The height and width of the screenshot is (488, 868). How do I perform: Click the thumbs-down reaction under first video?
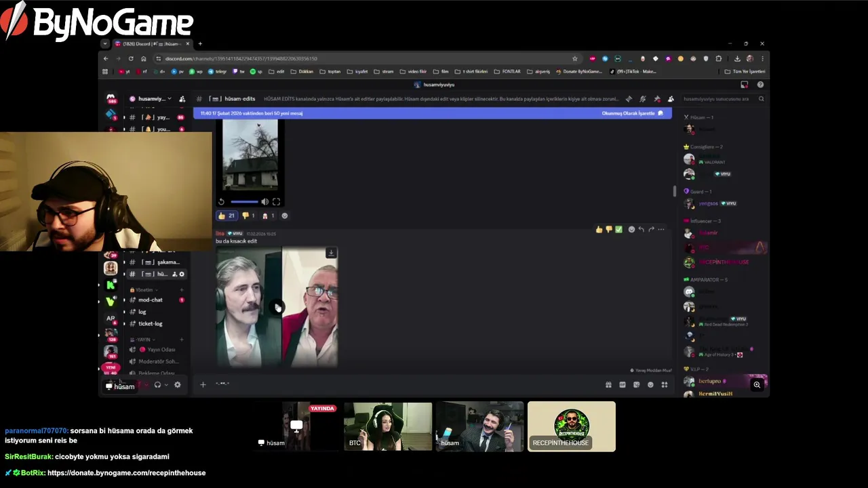[x=248, y=216]
